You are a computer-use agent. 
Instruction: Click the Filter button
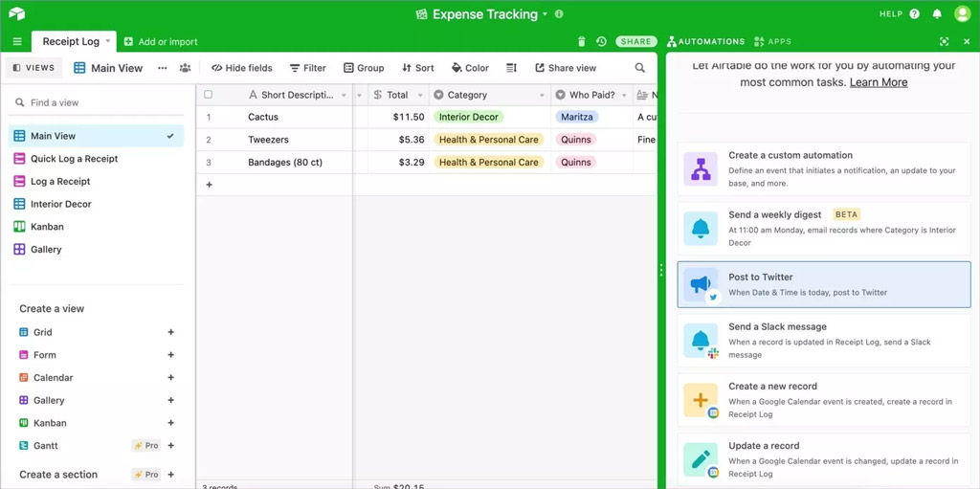[307, 68]
